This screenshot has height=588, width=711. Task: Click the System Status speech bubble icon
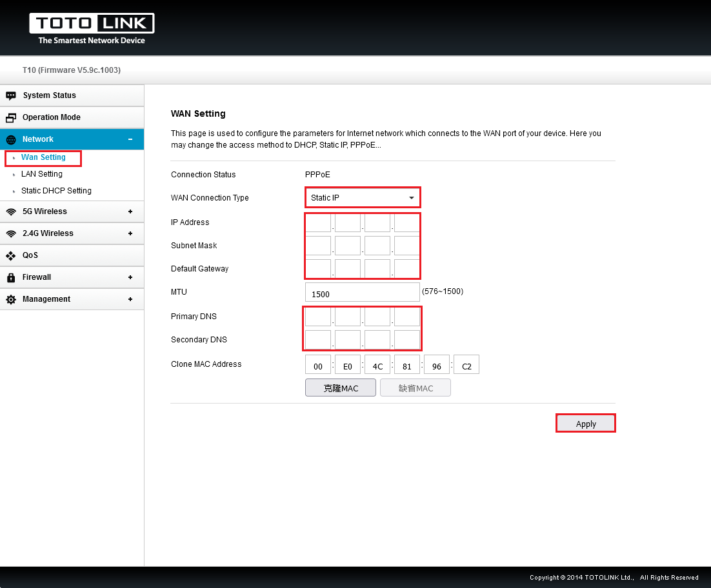click(x=11, y=95)
